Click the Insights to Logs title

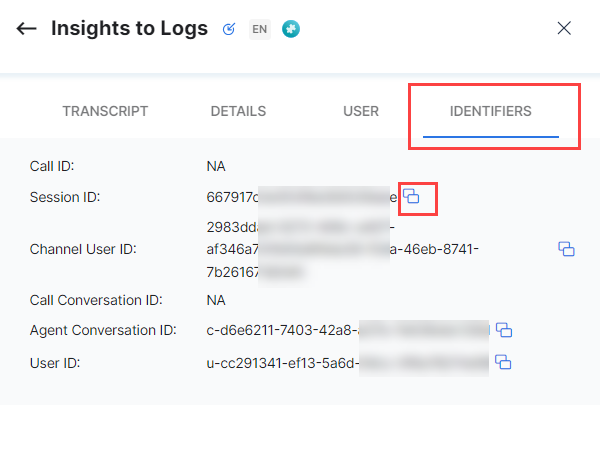pyautogui.click(x=129, y=29)
